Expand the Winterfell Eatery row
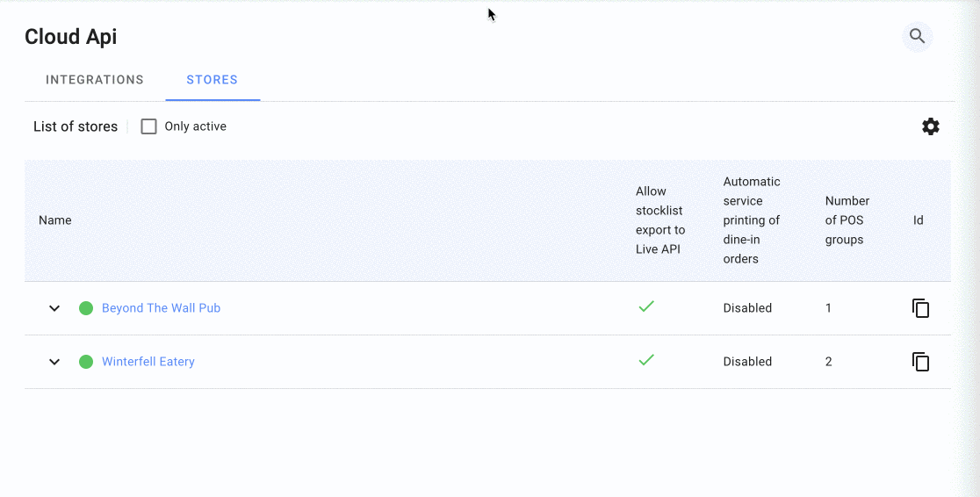Image resolution: width=980 pixels, height=497 pixels. tap(54, 362)
